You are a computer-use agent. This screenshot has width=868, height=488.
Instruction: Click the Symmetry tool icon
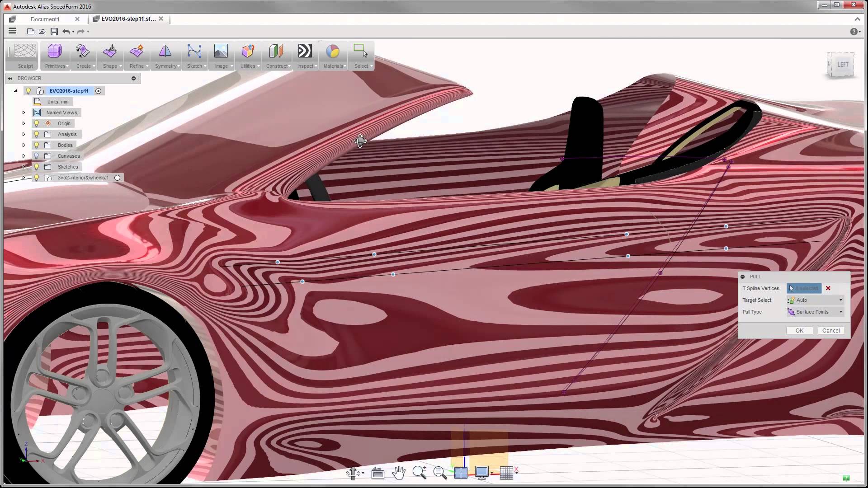point(165,51)
